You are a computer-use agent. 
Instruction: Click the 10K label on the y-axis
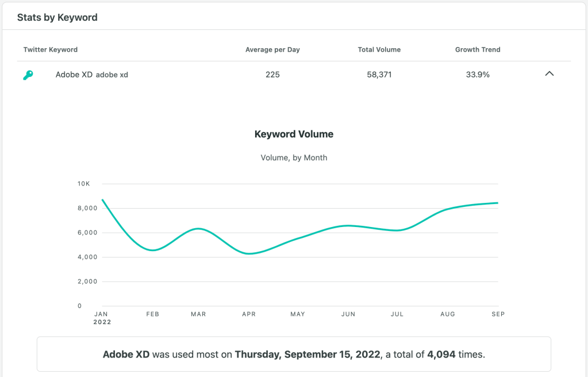(84, 184)
